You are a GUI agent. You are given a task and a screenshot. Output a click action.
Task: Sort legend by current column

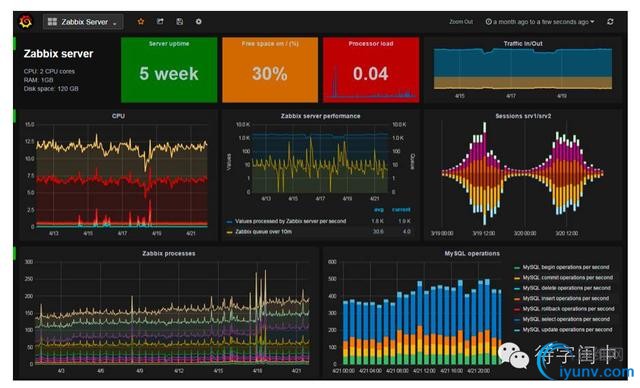click(x=401, y=210)
